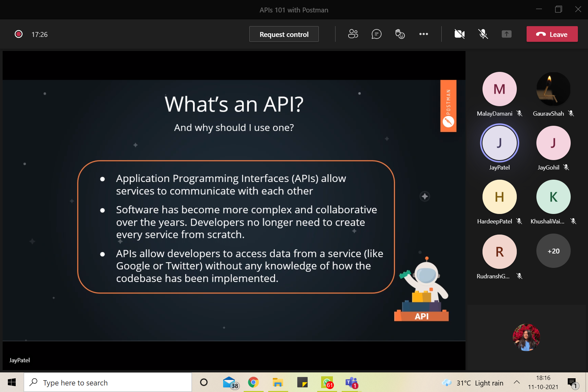
Task: Leave the meeting
Action: (552, 34)
